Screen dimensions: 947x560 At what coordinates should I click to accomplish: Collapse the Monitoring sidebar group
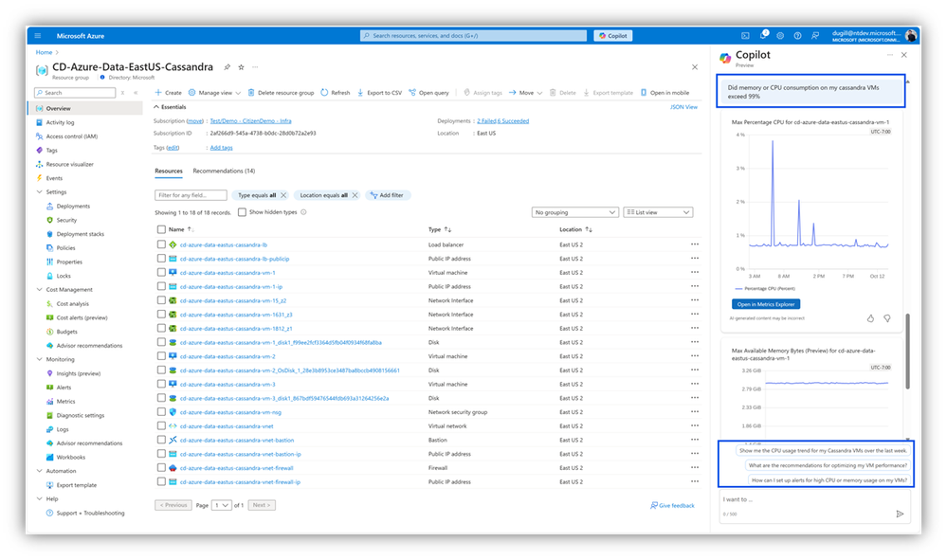tap(39, 359)
